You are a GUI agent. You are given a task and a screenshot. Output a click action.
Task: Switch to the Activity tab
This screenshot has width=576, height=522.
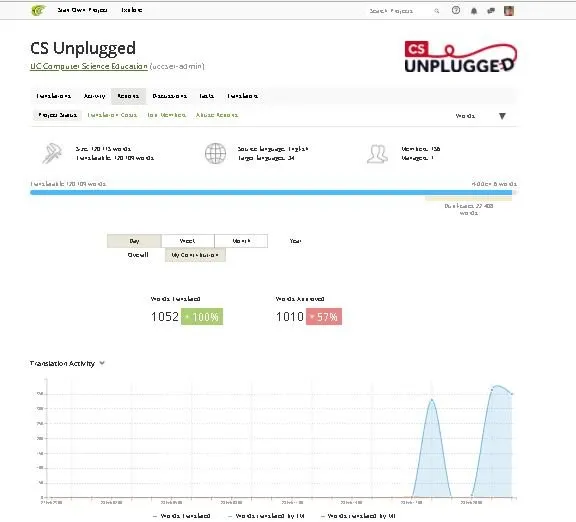pyautogui.click(x=94, y=96)
